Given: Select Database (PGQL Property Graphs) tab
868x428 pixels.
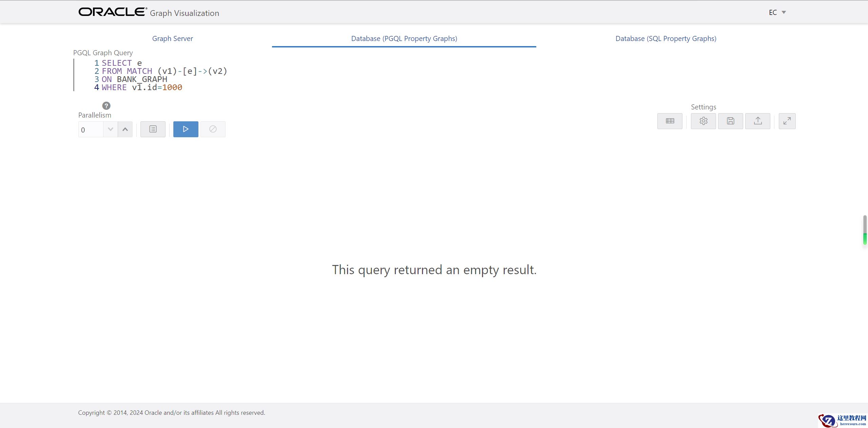Looking at the screenshot, I should (404, 39).
